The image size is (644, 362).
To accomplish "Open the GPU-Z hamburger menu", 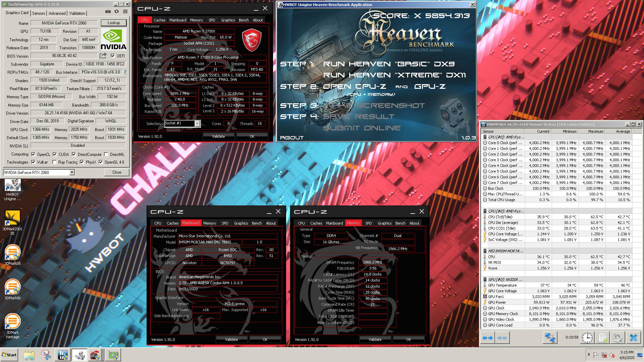I will [x=125, y=12].
